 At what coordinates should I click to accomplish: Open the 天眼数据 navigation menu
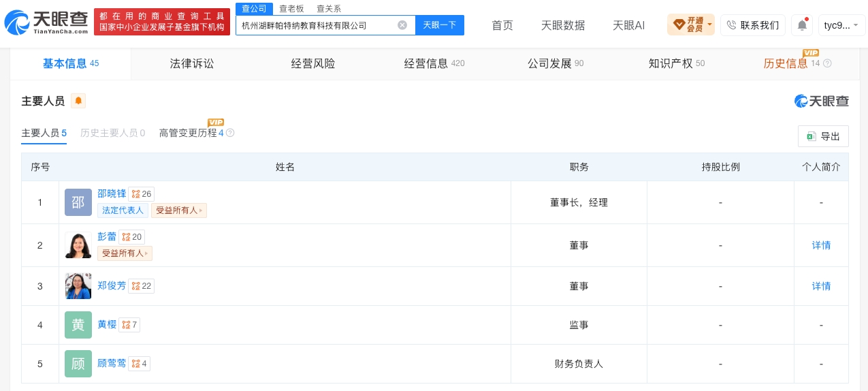click(563, 25)
